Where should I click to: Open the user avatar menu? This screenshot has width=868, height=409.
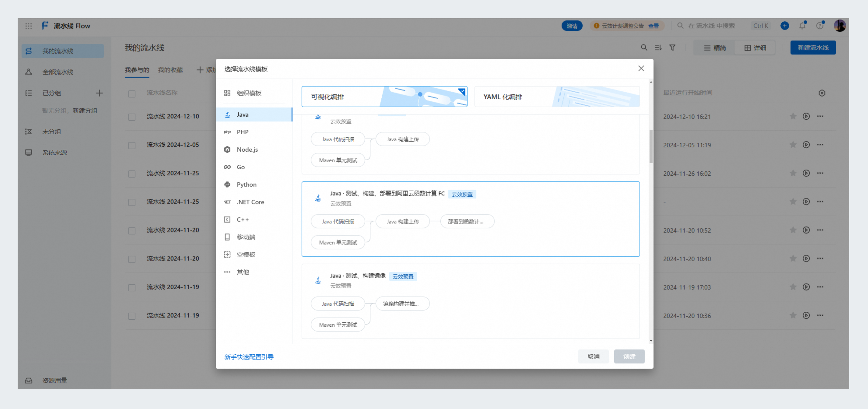[x=839, y=26]
